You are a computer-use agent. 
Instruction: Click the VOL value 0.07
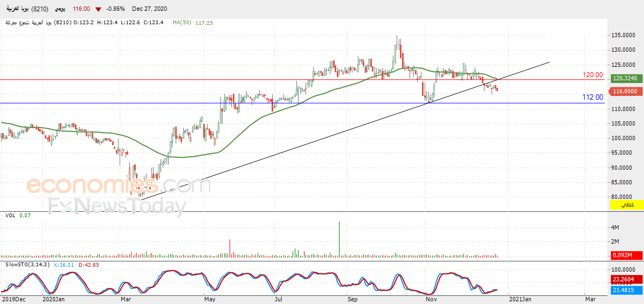tap(25, 215)
